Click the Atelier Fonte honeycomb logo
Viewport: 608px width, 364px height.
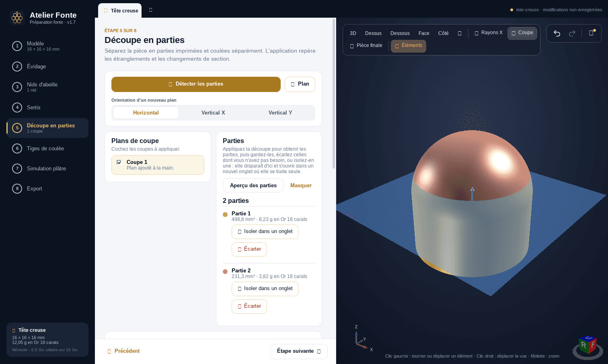pos(17,18)
